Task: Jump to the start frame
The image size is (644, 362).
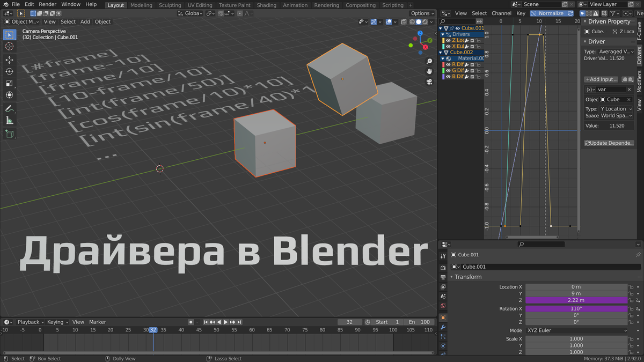Action: pyautogui.click(x=206, y=322)
